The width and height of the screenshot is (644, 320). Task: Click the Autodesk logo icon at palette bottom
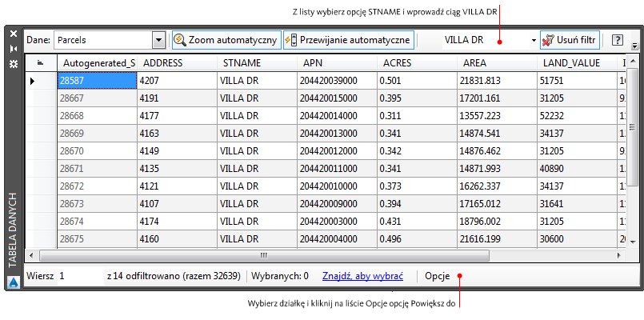coord(14,282)
